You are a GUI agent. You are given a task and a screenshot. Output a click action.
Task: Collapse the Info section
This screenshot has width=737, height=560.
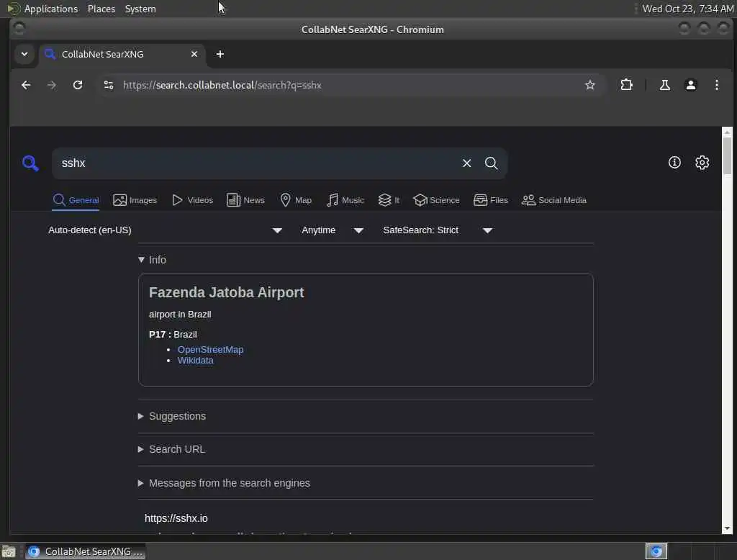(x=153, y=260)
